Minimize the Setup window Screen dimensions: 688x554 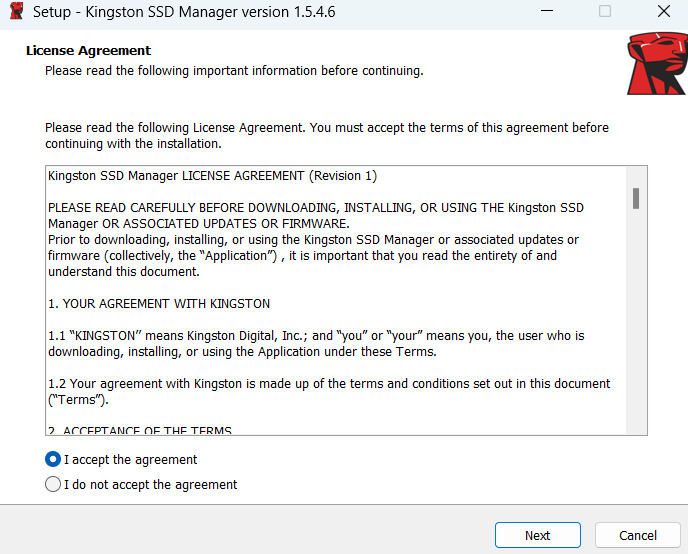pyautogui.click(x=546, y=13)
